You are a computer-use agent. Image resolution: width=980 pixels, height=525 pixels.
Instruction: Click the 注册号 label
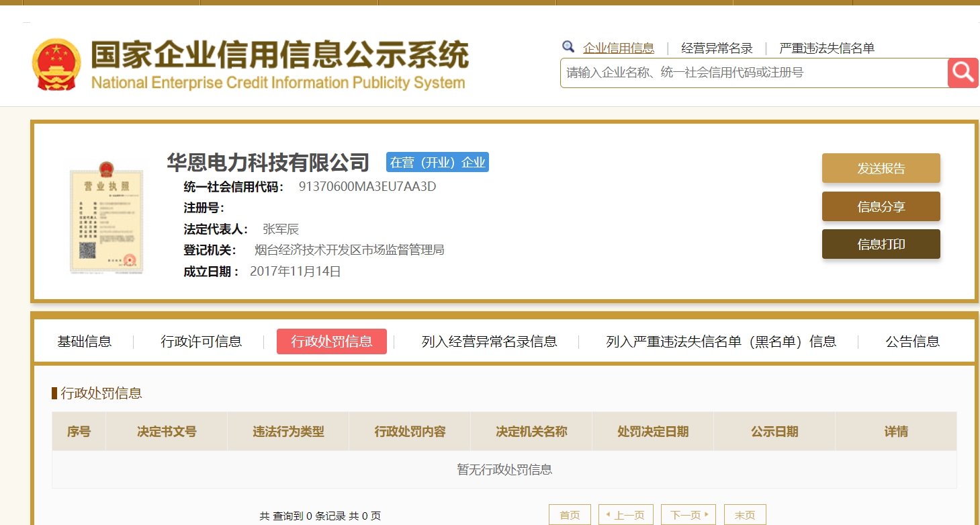point(204,208)
